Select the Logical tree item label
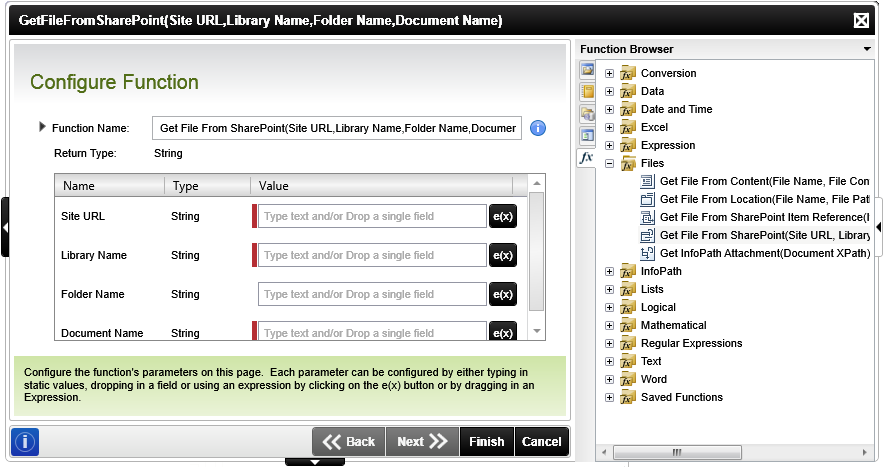 click(x=658, y=307)
